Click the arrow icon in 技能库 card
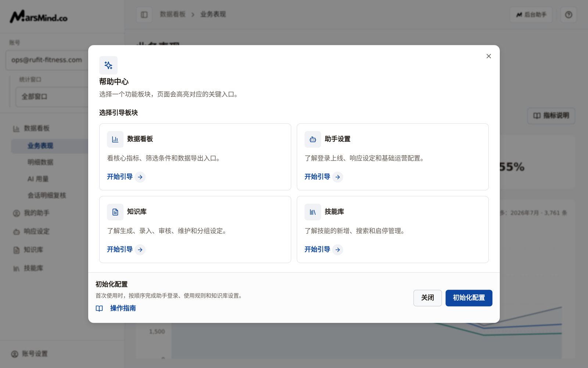 [x=338, y=250]
